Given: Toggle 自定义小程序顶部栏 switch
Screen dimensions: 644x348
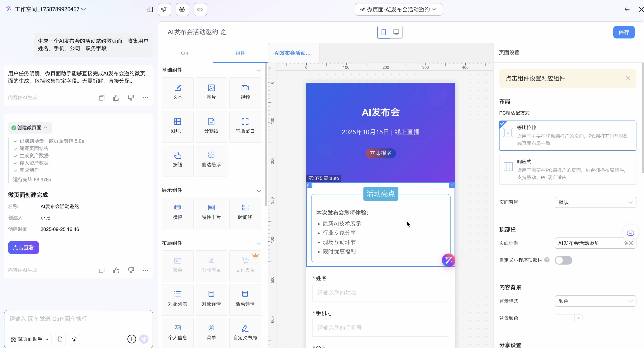Looking at the screenshot, I should (x=563, y=260).
